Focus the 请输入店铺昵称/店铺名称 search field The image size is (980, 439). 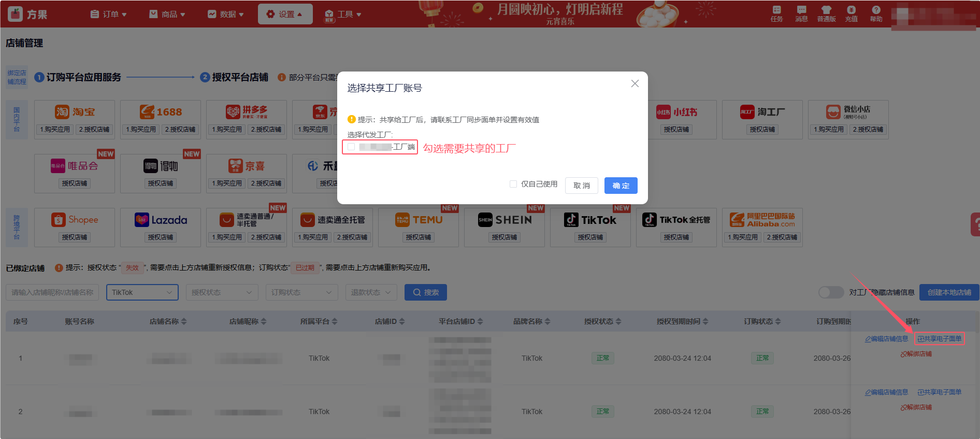[x=52, y=292]
